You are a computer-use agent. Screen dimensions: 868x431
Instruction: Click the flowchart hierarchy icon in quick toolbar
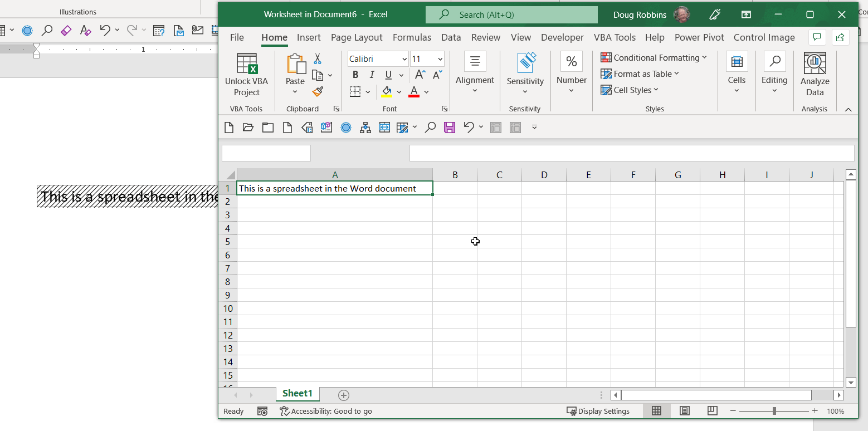coord(365,128)
